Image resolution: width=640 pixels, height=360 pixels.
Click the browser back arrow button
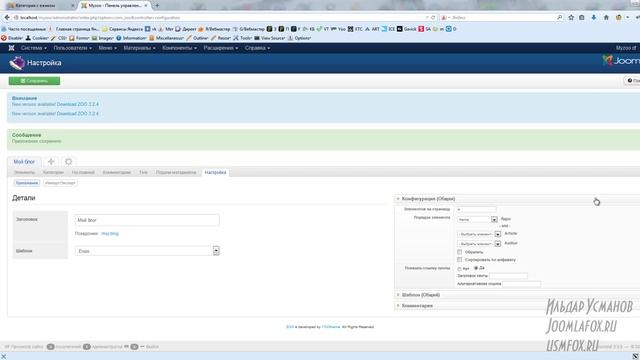tap(7, 18)
